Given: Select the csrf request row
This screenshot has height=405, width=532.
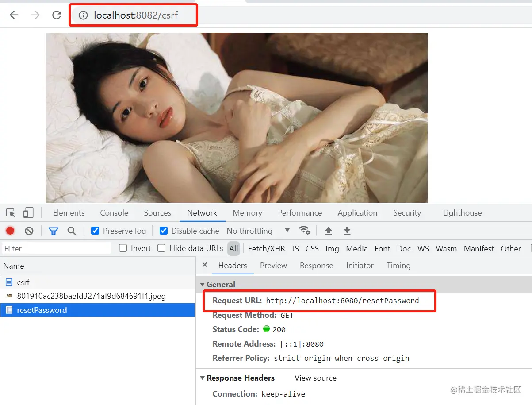Looking at the screenshot, I should tap(97, 282).
